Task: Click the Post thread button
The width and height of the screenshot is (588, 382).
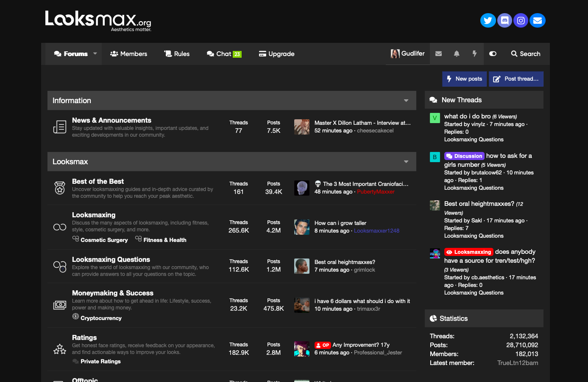Action: [516, 79]
